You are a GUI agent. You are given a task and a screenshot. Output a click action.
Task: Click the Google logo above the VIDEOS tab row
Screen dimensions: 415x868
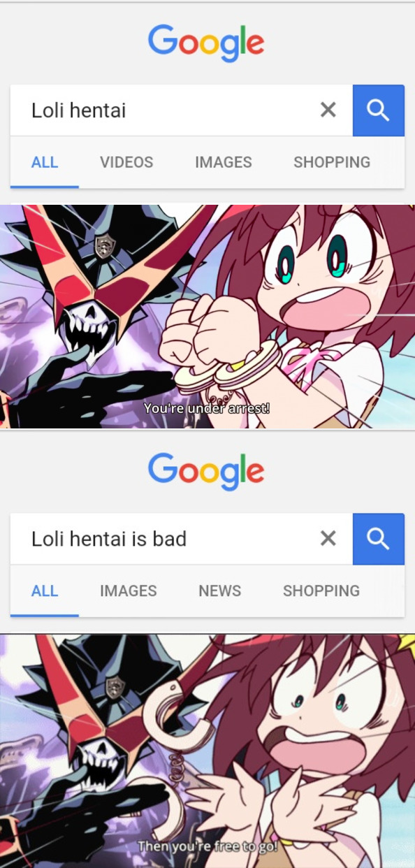[206, 43]
